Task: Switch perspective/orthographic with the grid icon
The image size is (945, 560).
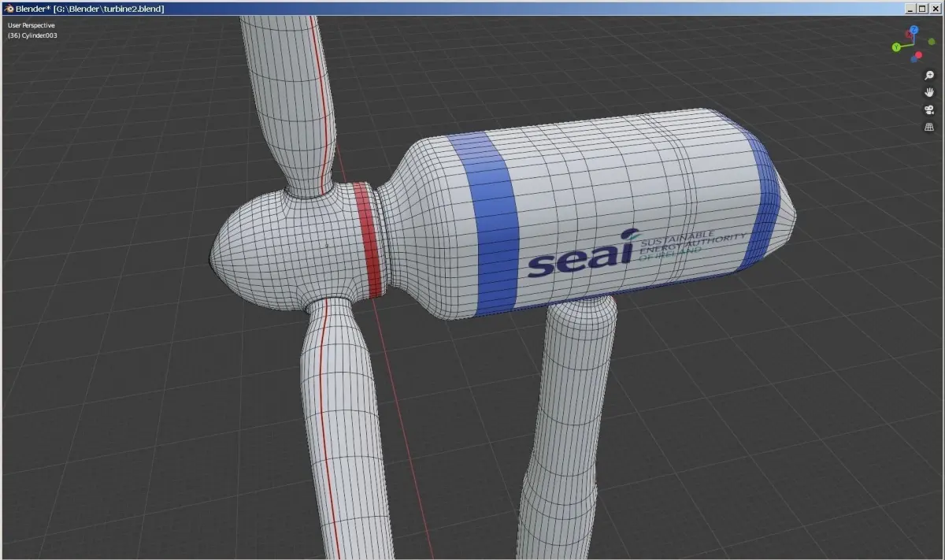Action: coord(929,127)
